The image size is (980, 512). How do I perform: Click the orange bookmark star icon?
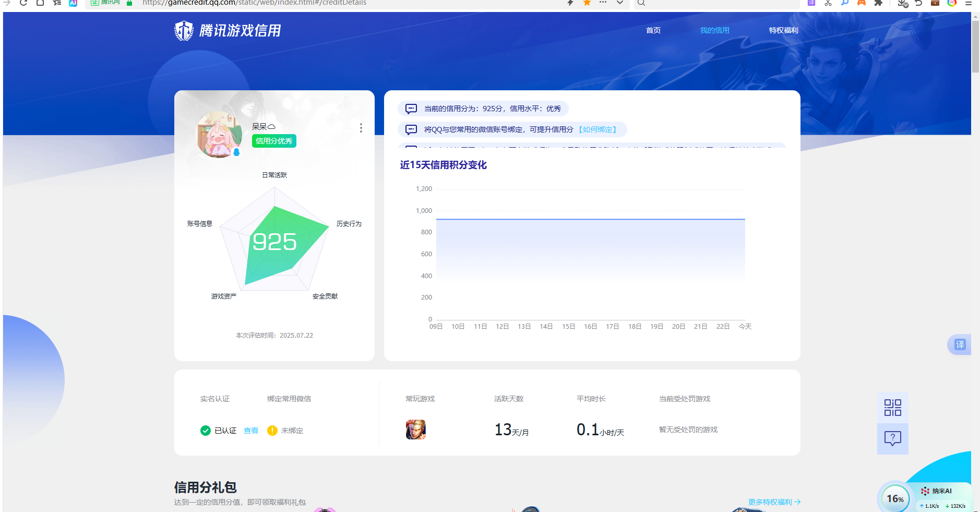point(587,3)
